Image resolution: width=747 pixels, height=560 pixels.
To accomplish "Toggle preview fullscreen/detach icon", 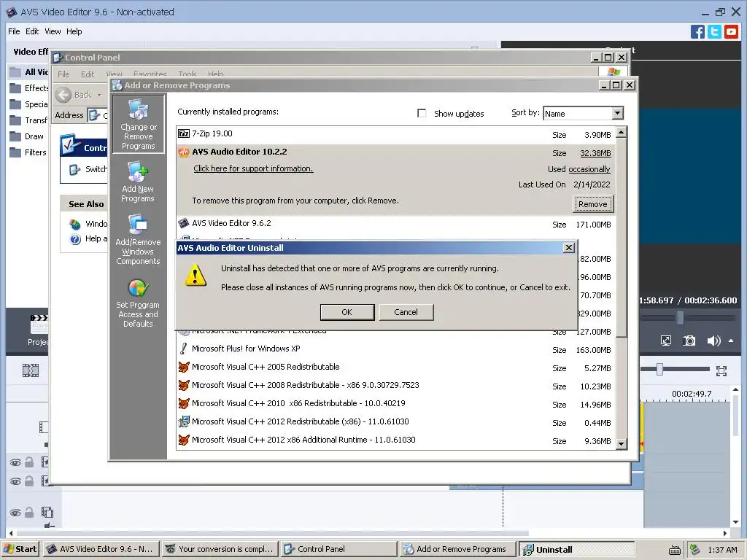I will pyautogui.click(x=665, y=341).
